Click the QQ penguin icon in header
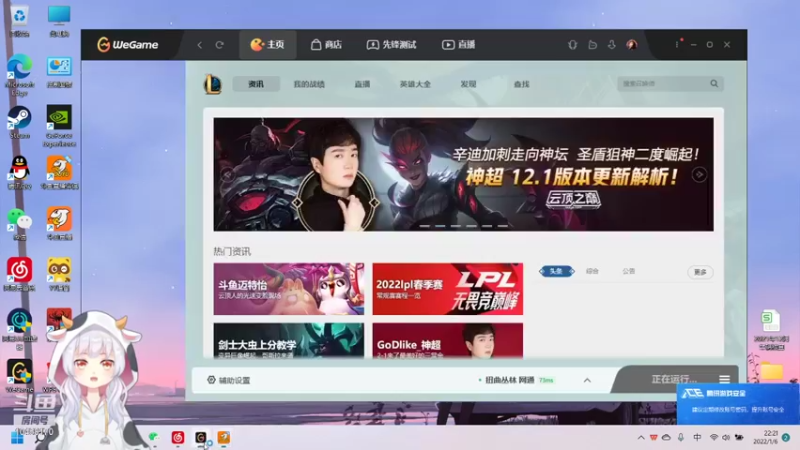Image resolution: width=800 pixels, height=450 pixels. coord(572,45)
